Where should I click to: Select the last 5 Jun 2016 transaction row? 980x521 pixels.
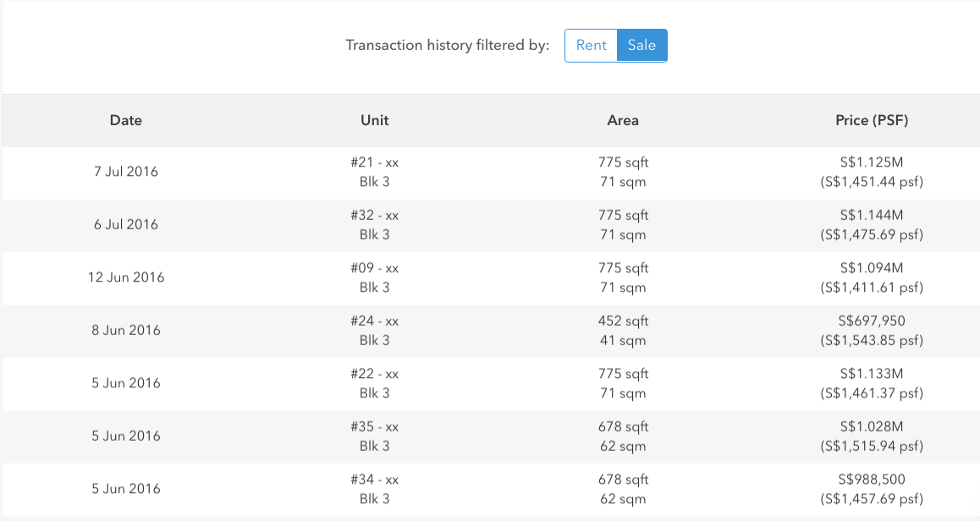point(125,488)
